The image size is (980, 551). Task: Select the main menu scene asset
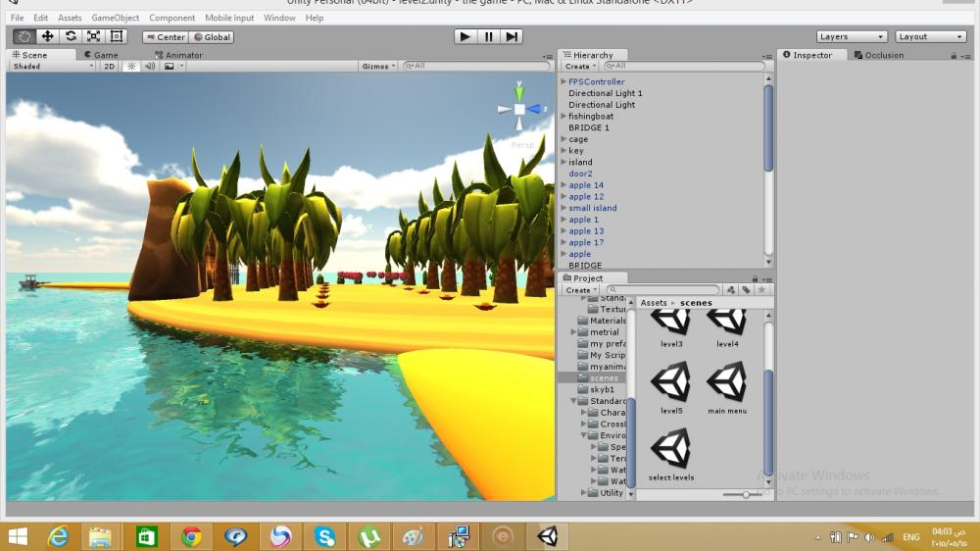click(x=727, y=389)
